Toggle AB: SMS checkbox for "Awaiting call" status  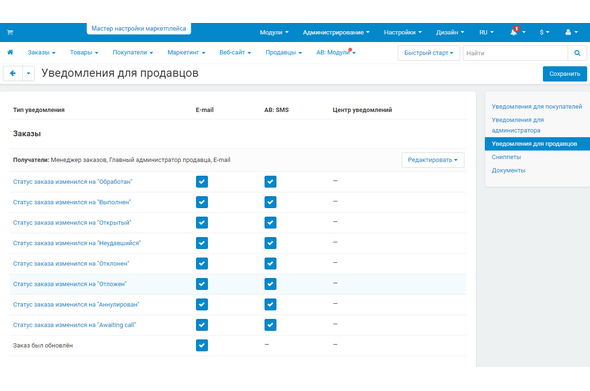[270, 325]
